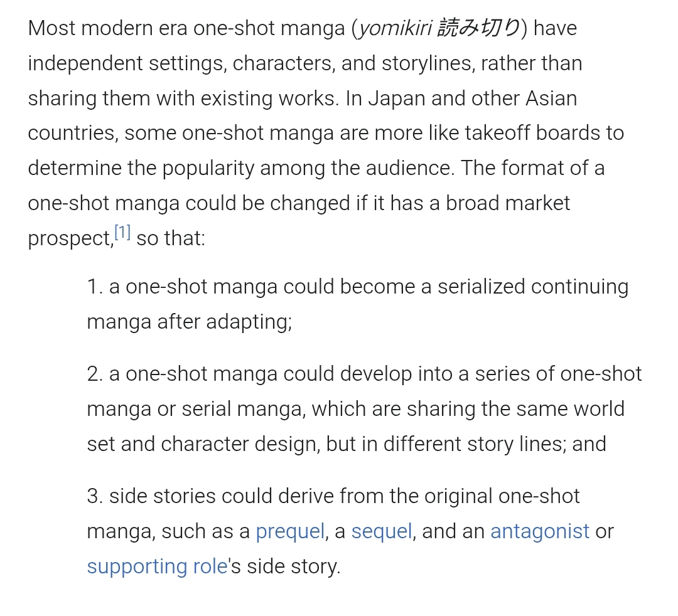Click the list number "3."

point(95,496)
